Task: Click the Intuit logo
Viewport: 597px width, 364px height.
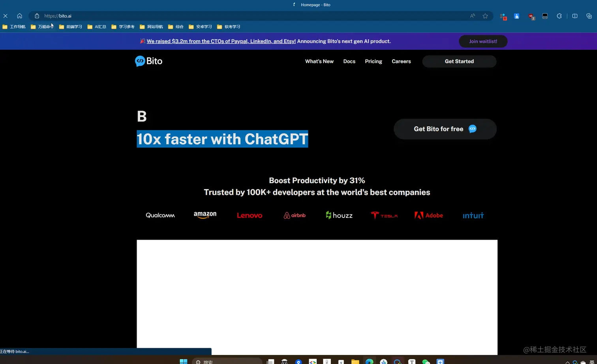Action: tap(473, 215)
